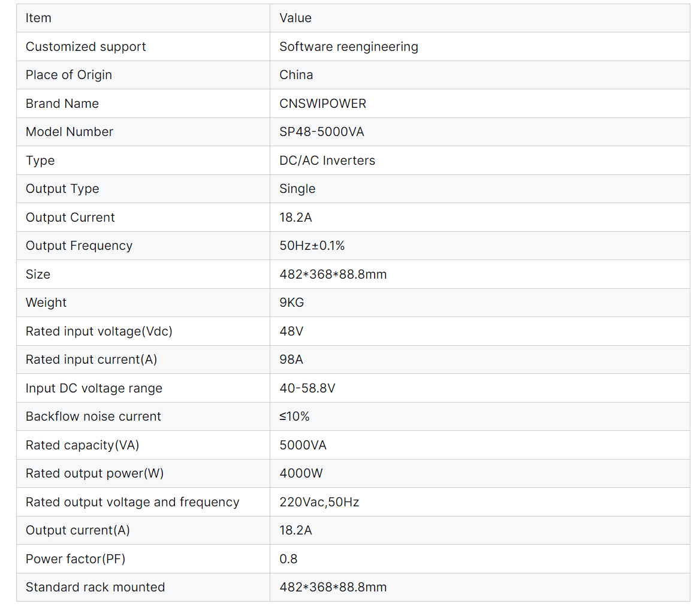Image resolution: width=700 pixels, height=613 pixels.
Task: Click the '40-58.8V' voltage range value
Action: (x=307, y=388)
